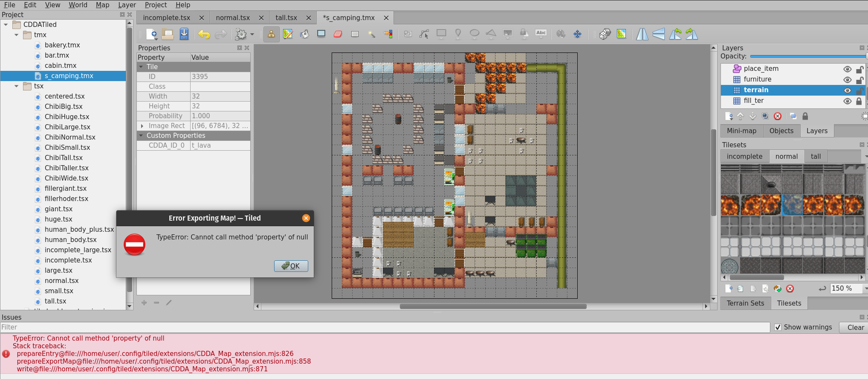This screenshot has width=868, height=379.
Task: Click the Embed Tileset icon below tilesets
Action: [x=741, y=289]
